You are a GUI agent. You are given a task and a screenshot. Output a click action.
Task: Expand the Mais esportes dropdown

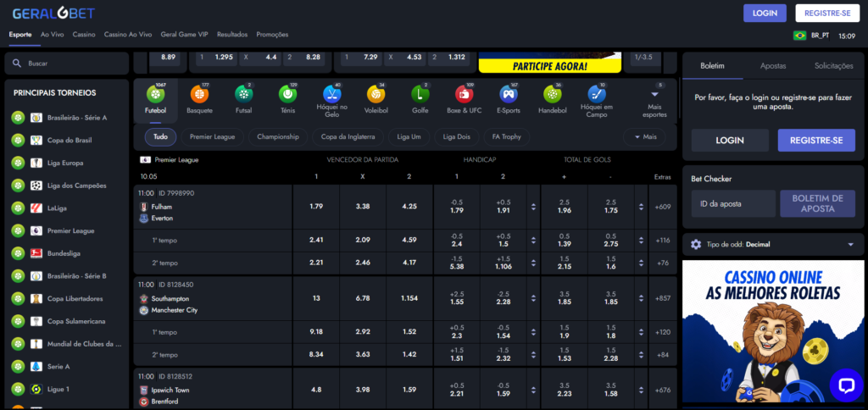pos(654,100)
